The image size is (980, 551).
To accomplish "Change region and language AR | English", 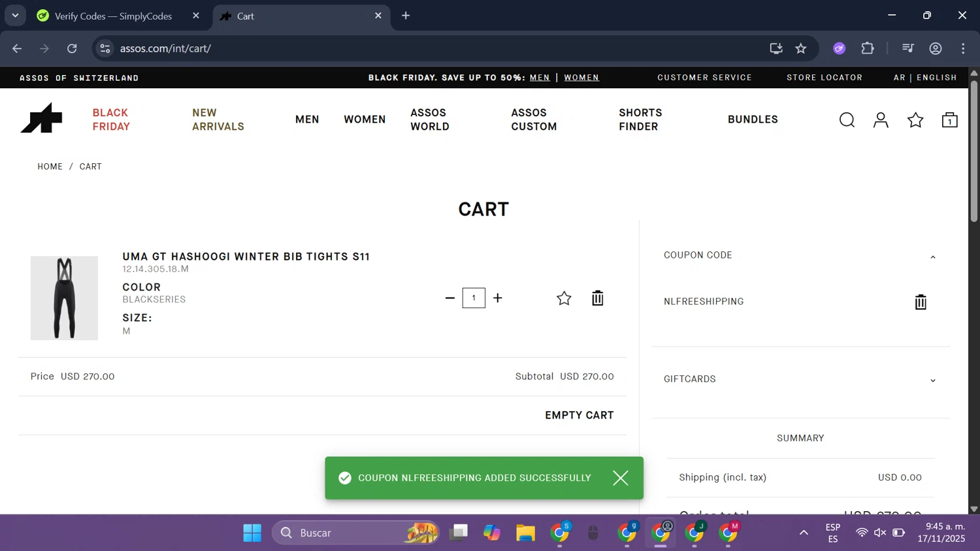I will pos(925,78).
